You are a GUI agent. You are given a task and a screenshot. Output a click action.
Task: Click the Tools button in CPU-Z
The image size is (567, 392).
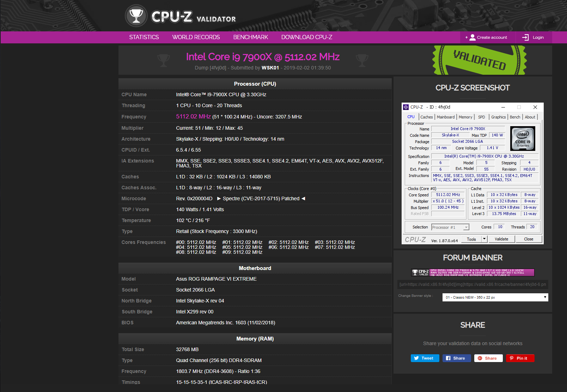(471, 239)
